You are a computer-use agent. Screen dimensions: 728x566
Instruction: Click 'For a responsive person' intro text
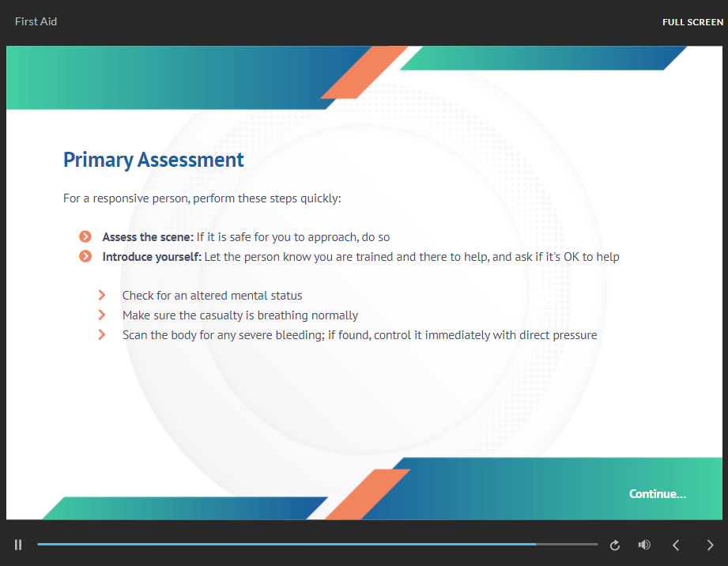(x=202, y=198)
